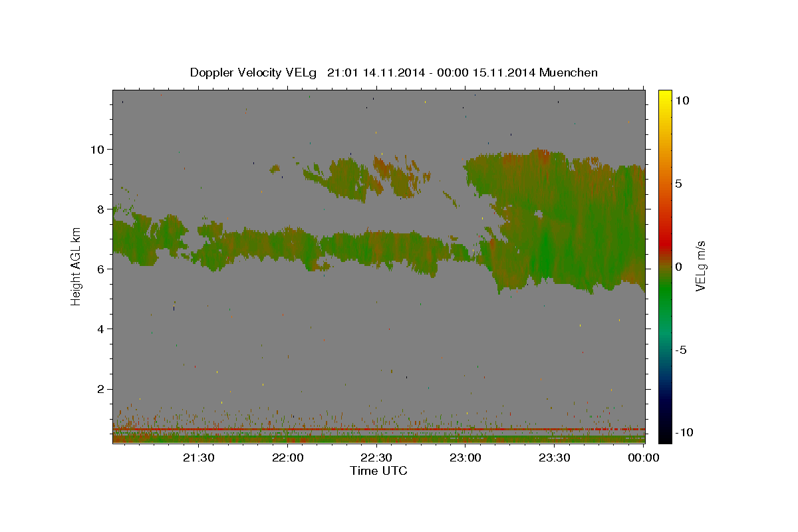The width and height of the screenshot is (798, 532).
Task: Click the colorbar value -10 label
Action: [683, 432]
